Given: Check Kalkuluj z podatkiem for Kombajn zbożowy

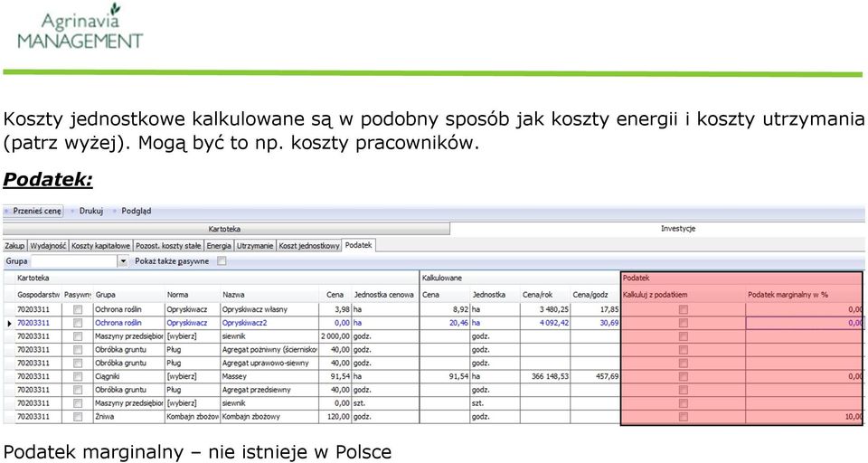Looking at the screenshot, I should tap(684, 417).
